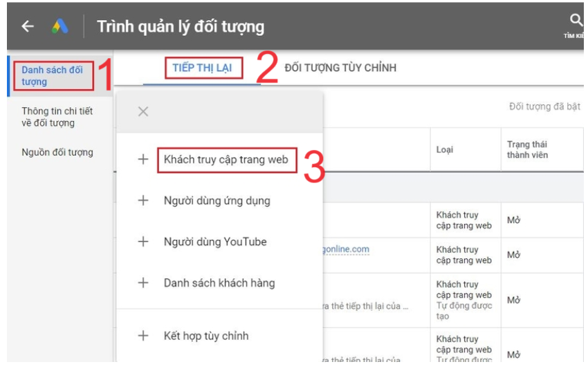Choose Danh sách khách hàng option
Image resolution: width=588 pixels, height=371 pixels.
click(x=219, y=283)
